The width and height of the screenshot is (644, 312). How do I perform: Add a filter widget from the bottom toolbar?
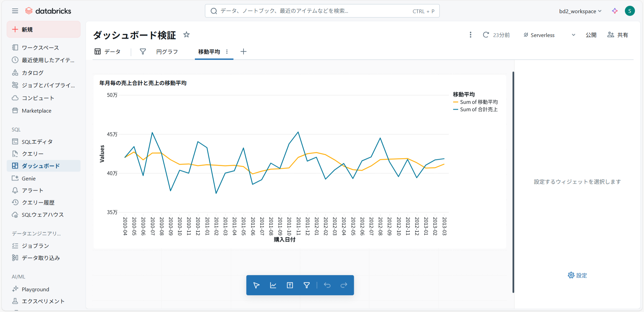click(307, 285)
